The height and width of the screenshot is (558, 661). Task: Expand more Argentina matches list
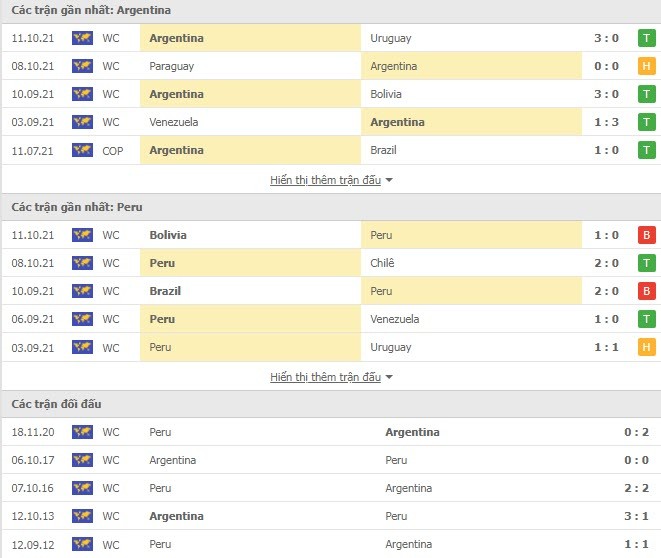coord(331,180)
